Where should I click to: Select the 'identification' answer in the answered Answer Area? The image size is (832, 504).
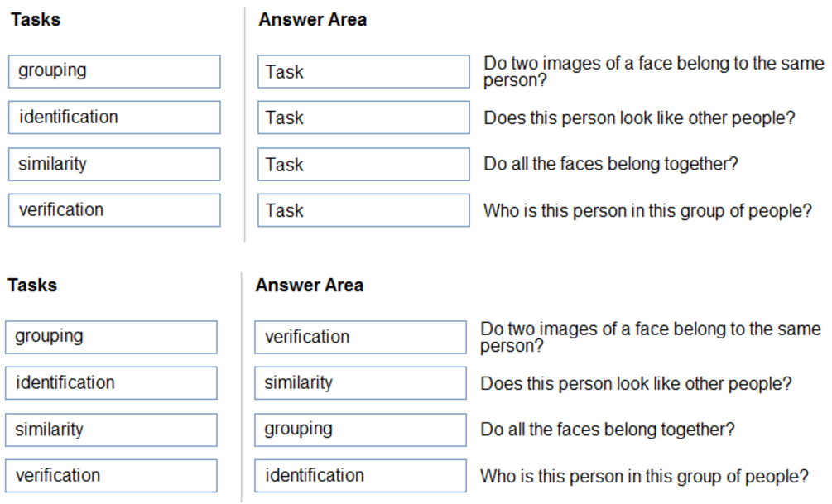[360, 476]
